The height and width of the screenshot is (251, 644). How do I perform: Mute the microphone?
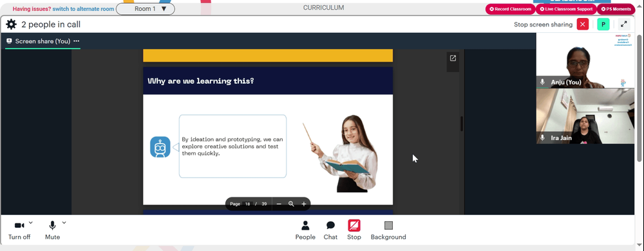(x=52, y=230)
